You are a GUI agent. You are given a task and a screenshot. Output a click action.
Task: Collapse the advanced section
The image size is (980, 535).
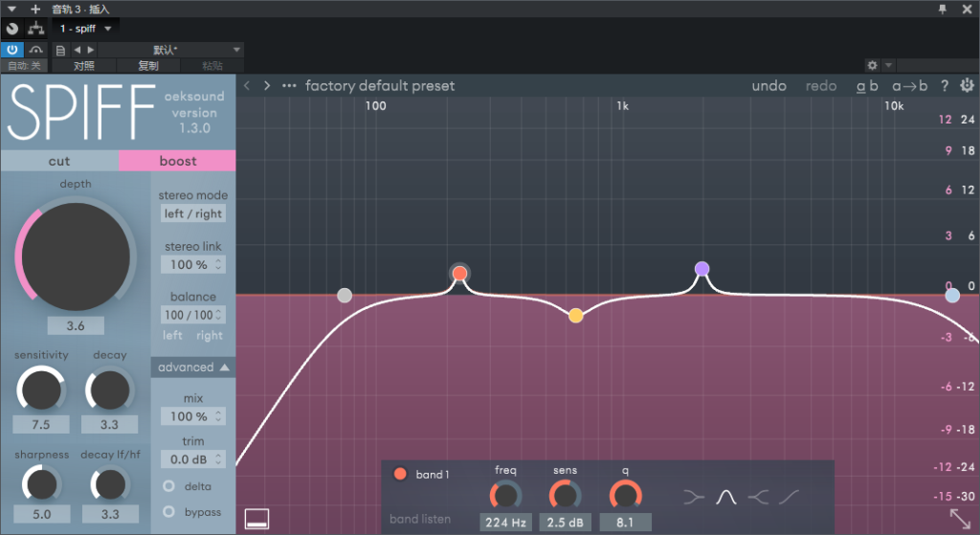(193, 367)
